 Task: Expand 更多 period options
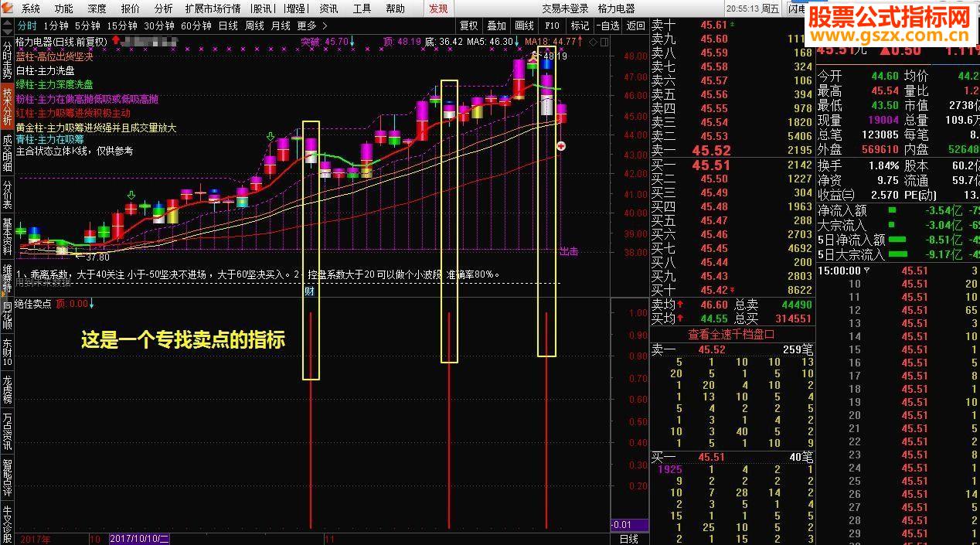pyautogui.click(x=311, y=26)
